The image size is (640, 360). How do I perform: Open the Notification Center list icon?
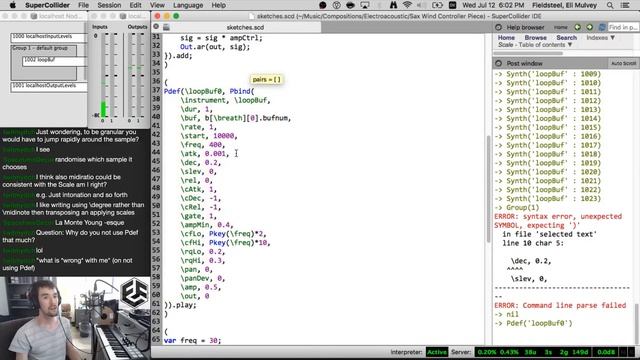(x=624, y=5)
